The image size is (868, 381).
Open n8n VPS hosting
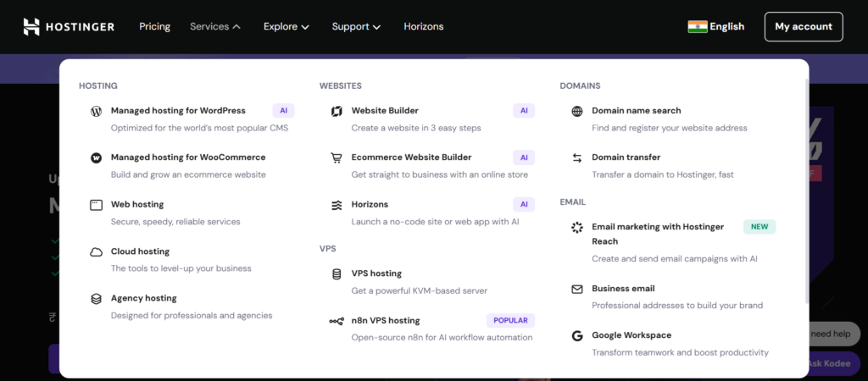click(x=386, y=321)
